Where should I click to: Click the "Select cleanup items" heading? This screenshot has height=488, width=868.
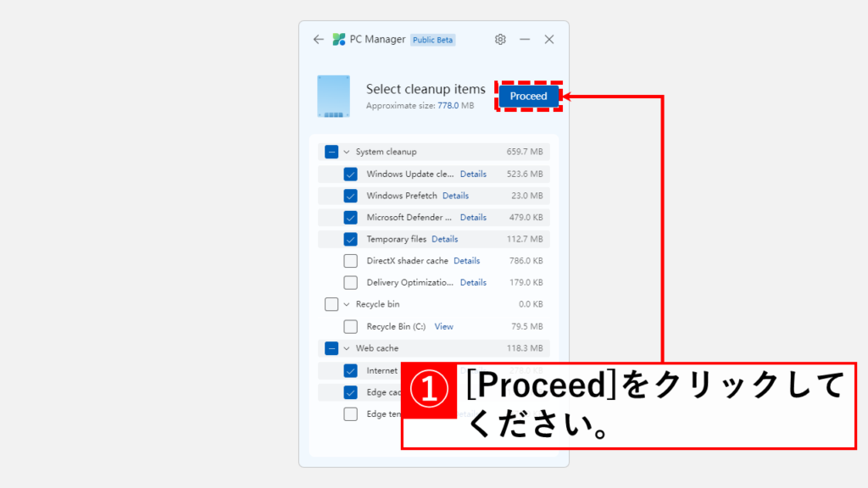(x=426, y=89)
